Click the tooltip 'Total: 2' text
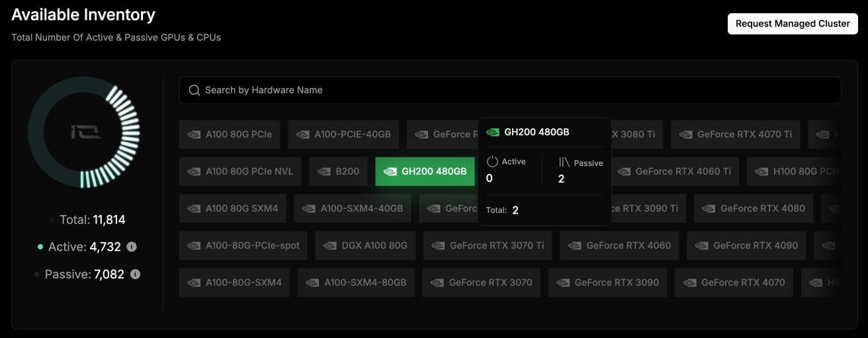Screen dimensions: 868x338 click(x=503, y=210)
